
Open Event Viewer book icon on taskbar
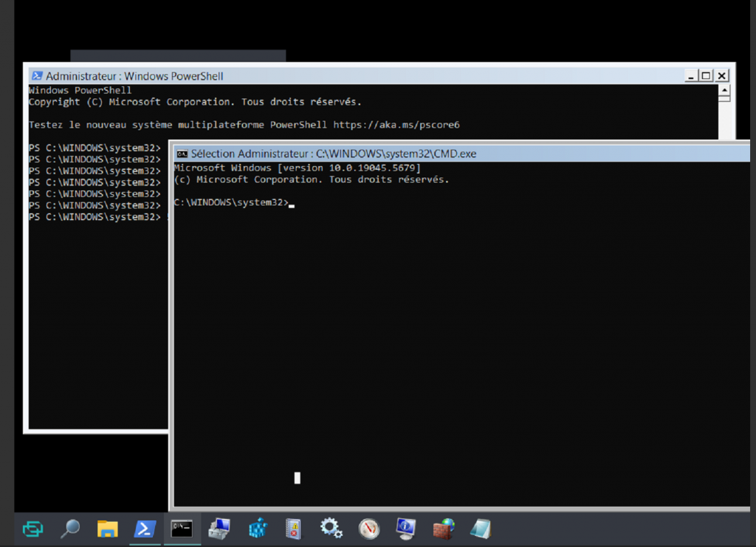pos(293,529)
